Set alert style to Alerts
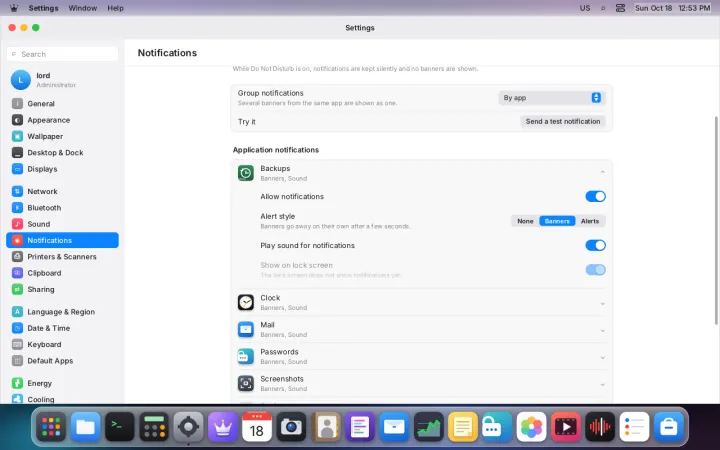Screen dimensions: 720x450 (x=590, y=221)
